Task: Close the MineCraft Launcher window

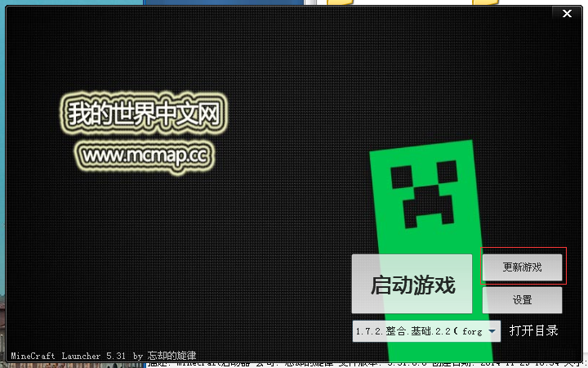Action: 567,14
